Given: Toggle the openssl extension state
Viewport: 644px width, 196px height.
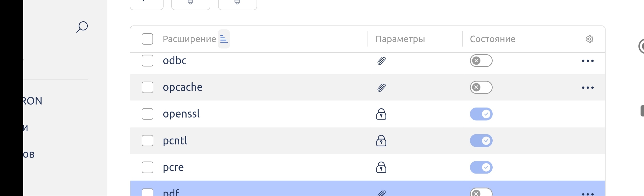Looking at the screenshot, I should coord(481,114).
